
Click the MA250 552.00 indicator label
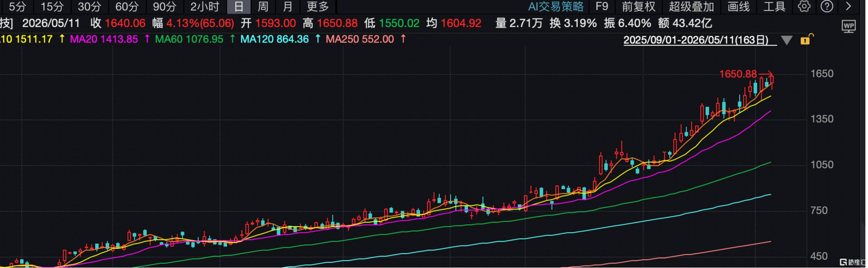pyautogui.click(x=360, y=39)
